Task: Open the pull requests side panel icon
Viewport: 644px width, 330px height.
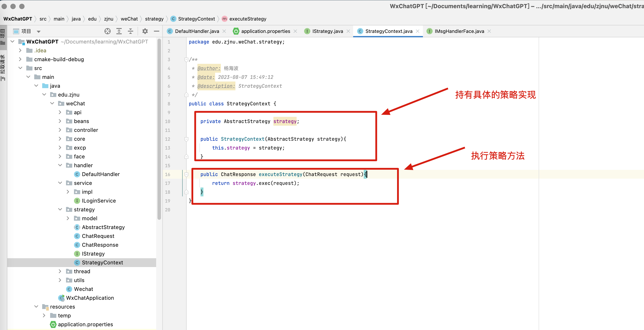Action: coord(3,68)
